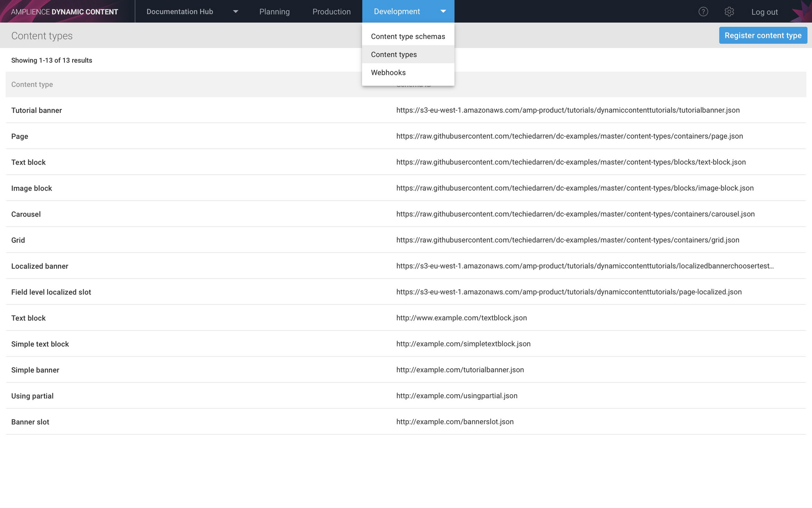Open the Production section
Viewport: 812px width, 508px height.
331,11
